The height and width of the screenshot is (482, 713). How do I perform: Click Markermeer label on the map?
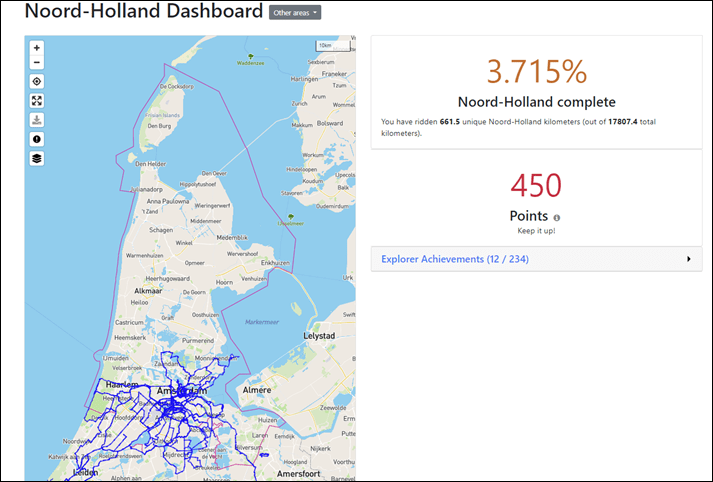click(262, 322)
